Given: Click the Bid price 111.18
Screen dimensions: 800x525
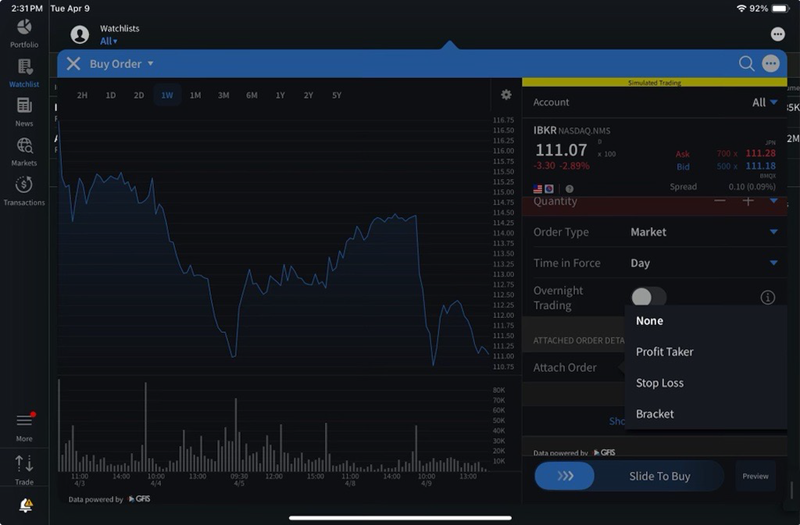Looking at the screenshot, I should click(761, 166).
